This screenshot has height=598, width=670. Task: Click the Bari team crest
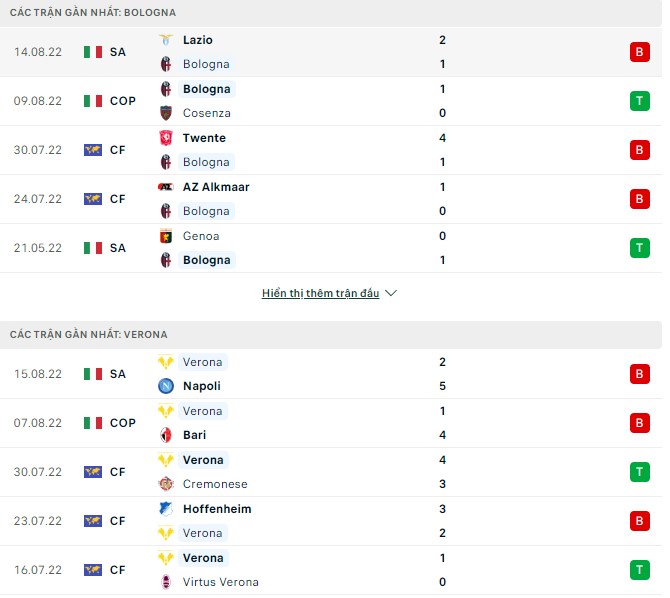click(x=166, y=435)
